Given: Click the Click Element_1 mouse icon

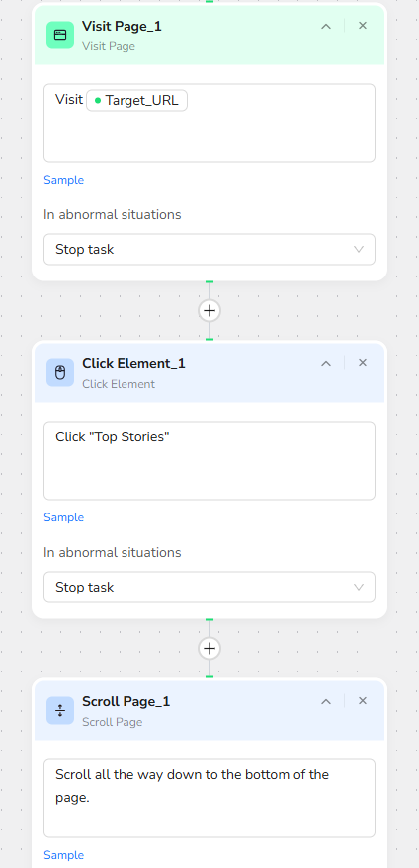Looking at the screenshot, I should click(60, 373).
